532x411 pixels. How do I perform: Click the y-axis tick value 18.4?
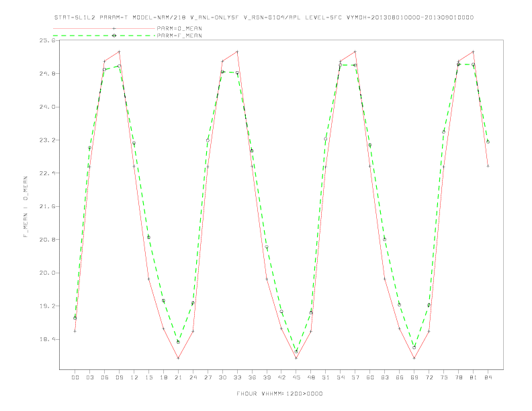[48, 339]
